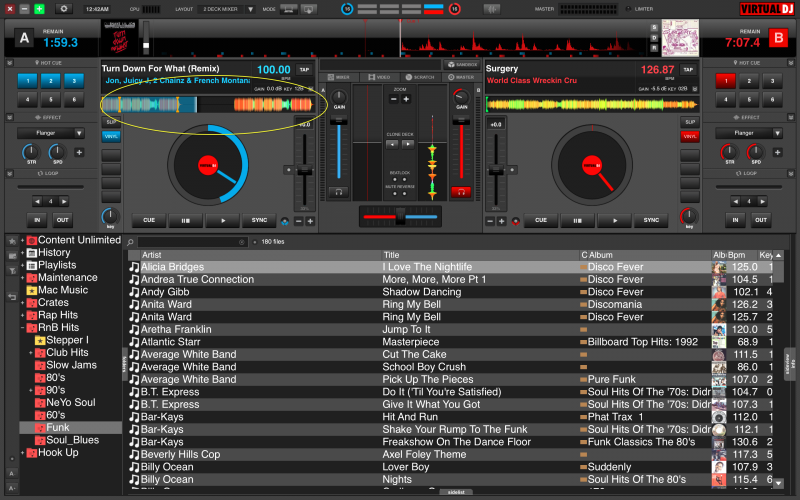Image resolution: width=800 pixels, height=500 pixels.
Task: Switch to the Scratch tab in mixer
Action: point(420,77)
